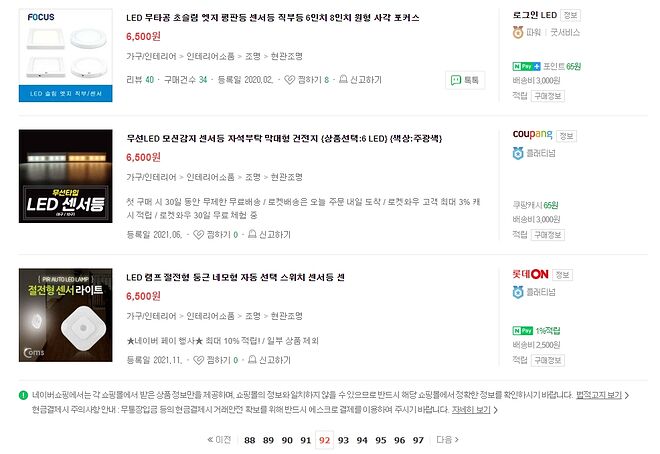The image size is (660, 454).
Task: Click 이전 previous pages arrow
Action: click(x=219, y=440)
